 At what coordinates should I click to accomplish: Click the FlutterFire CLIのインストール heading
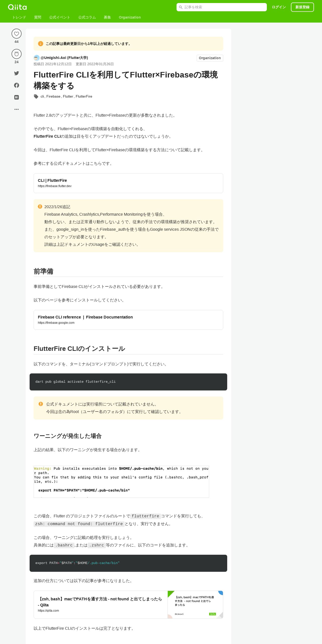click(x=79, y=349)
